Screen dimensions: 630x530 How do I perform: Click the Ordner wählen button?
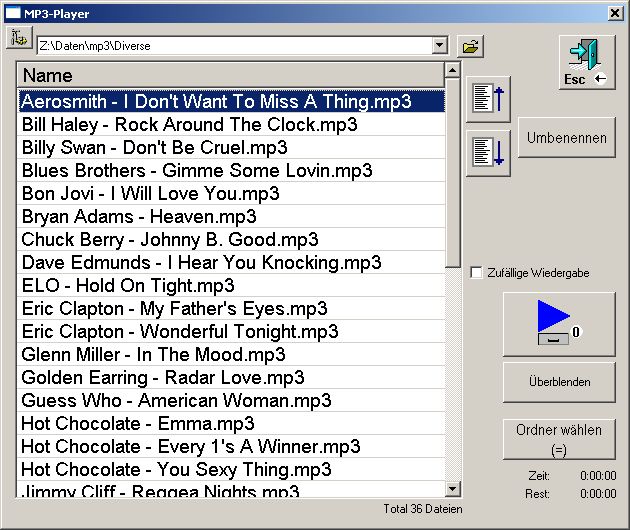pyautogui.click(x=559, y=439)
